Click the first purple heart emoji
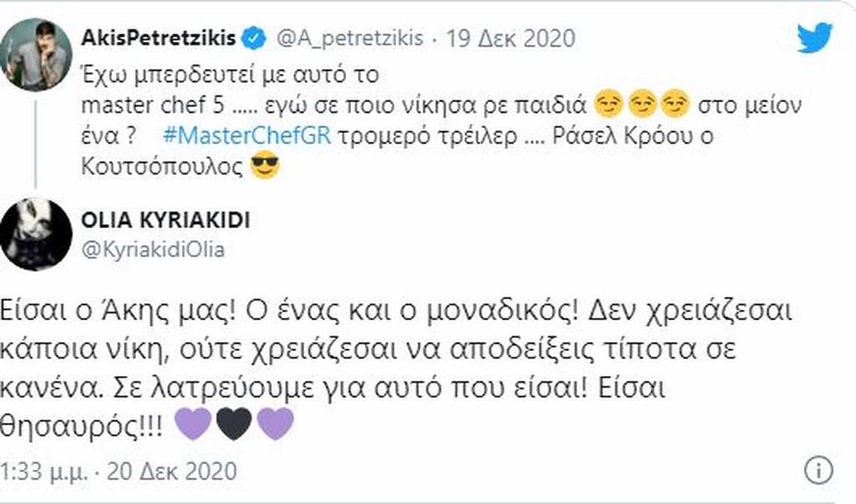 point(193,423)
